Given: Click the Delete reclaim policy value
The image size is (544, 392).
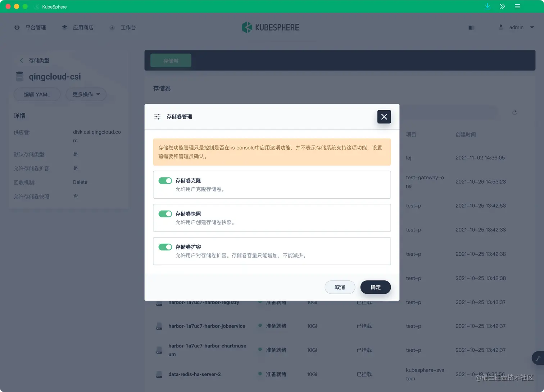Looking at the screenshot, I should pyautogui.click(x=80, y=182).
